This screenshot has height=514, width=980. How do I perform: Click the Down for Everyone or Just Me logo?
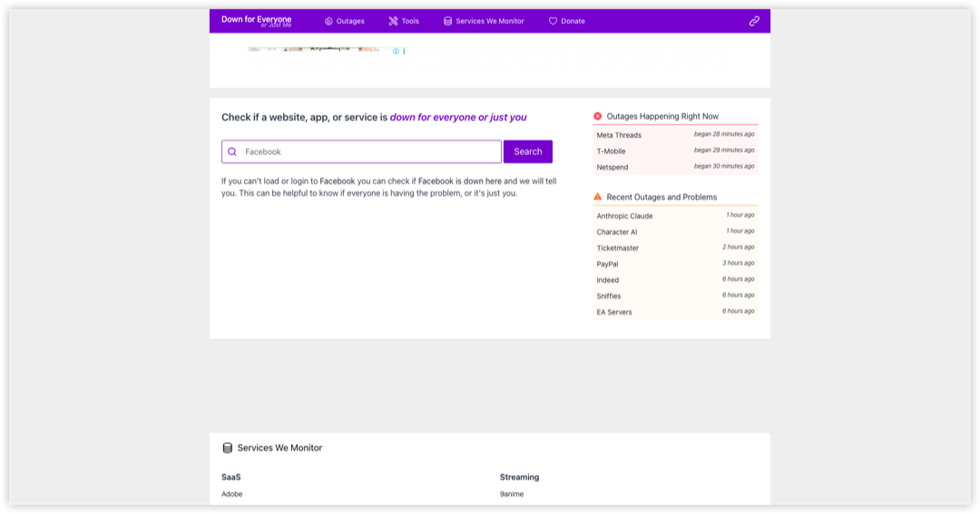256,21
